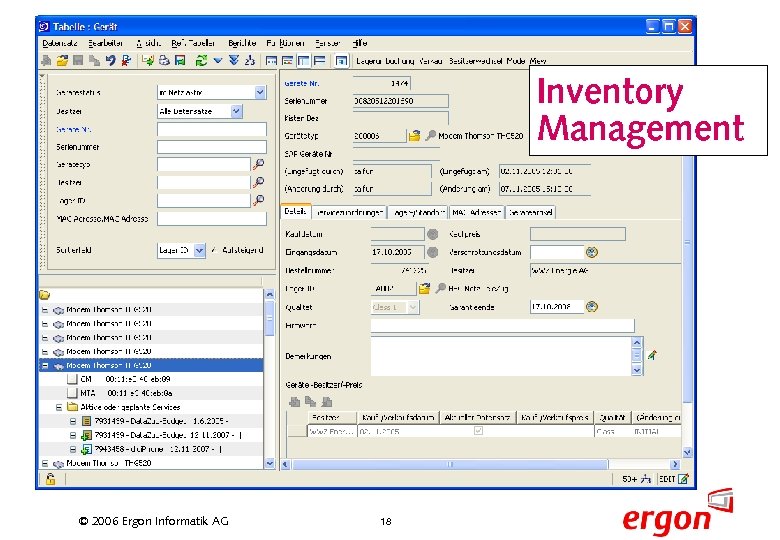Click the import icon with green arrow

click(x=148, y=61)
